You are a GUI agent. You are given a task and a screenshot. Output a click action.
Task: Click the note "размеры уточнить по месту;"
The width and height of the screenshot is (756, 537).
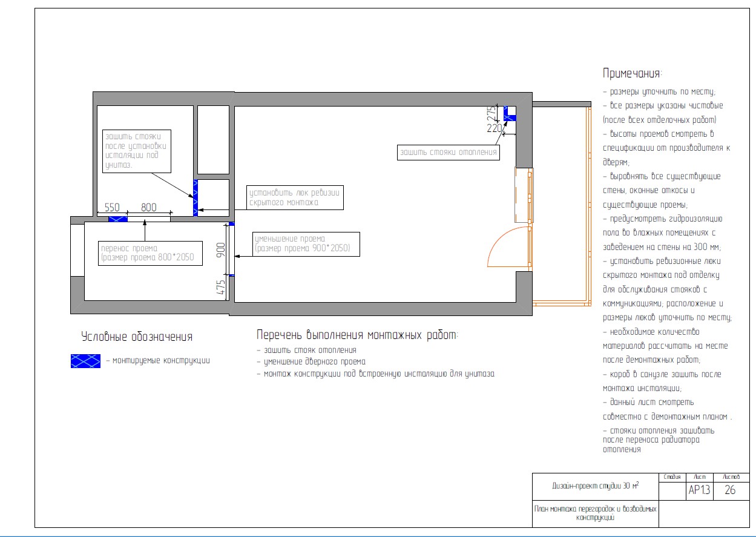click(x=659, y=93)
